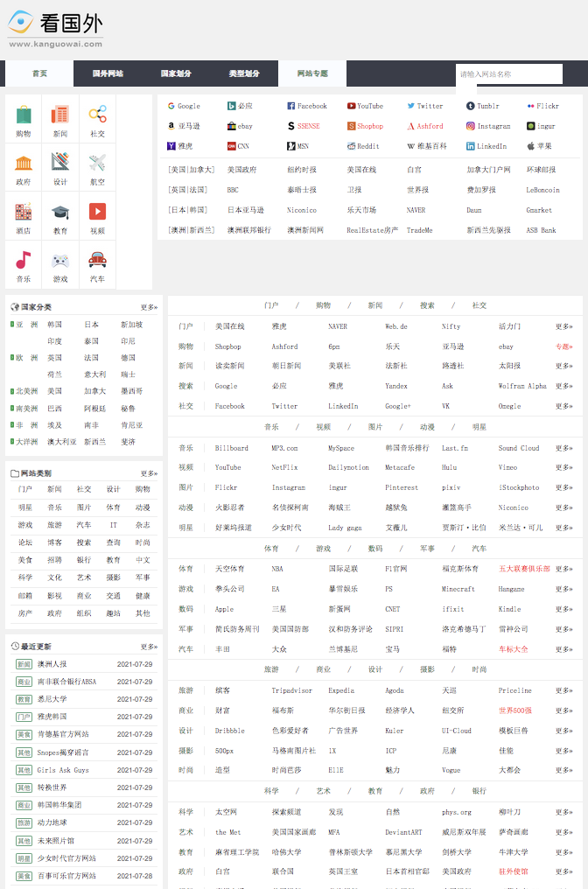Open the 国家划分 navigation tab
Screen dimensions: 588x889
[x=176, y=73]
